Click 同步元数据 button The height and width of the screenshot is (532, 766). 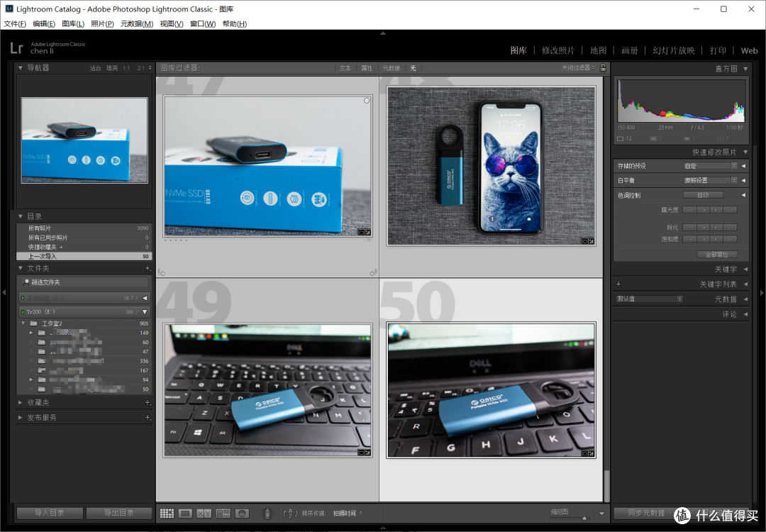(646, 513)
